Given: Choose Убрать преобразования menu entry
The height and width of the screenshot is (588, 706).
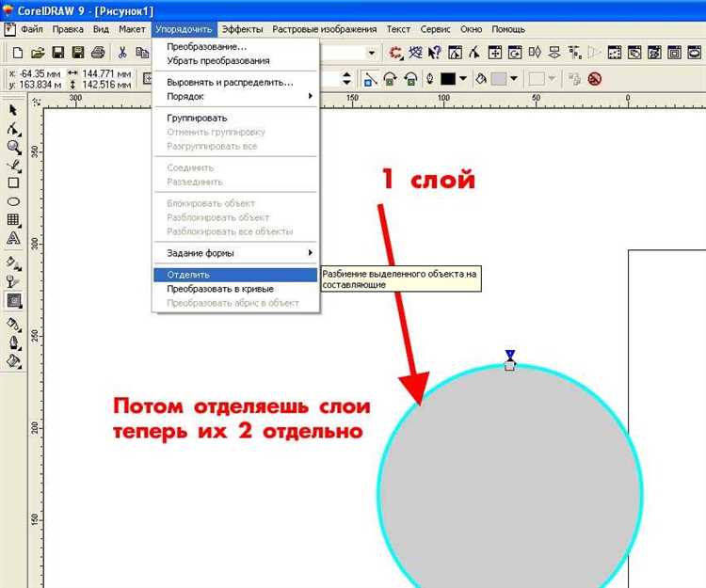Looking at the screenshot, I should click(235, 61).
